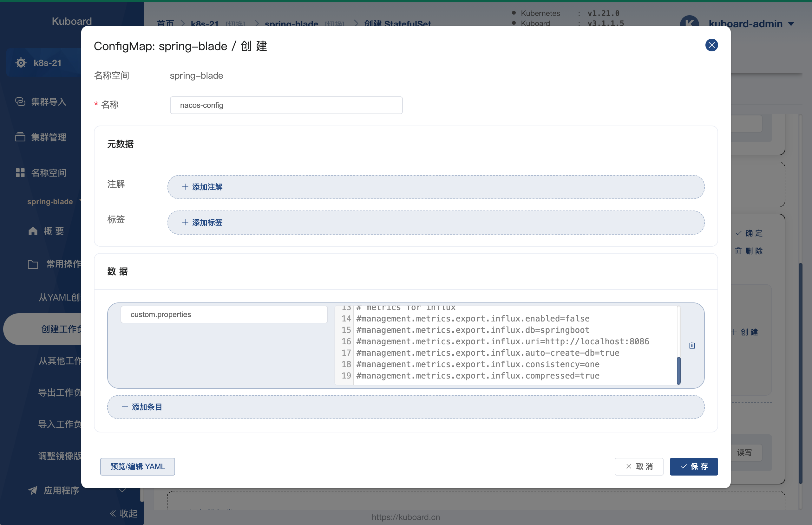
Task: Select the k8s-21 cluster sidebar entry
Action: (x=44, y=63)
